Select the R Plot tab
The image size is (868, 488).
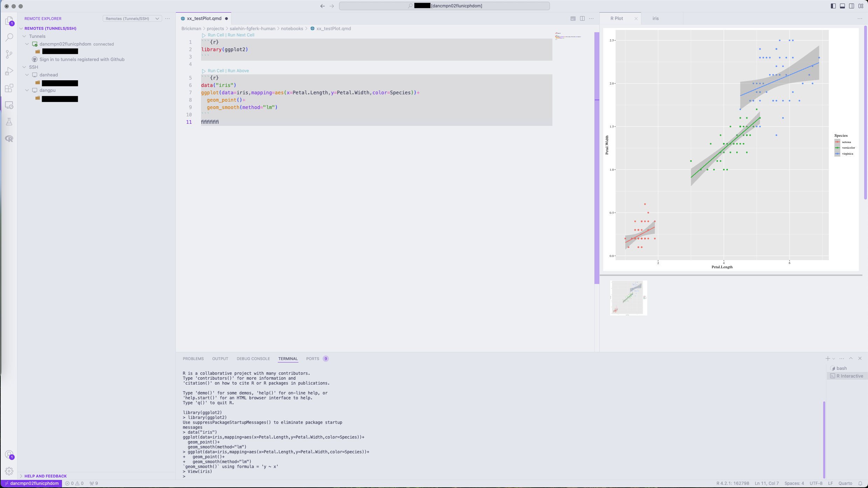[x=616, y=19]
